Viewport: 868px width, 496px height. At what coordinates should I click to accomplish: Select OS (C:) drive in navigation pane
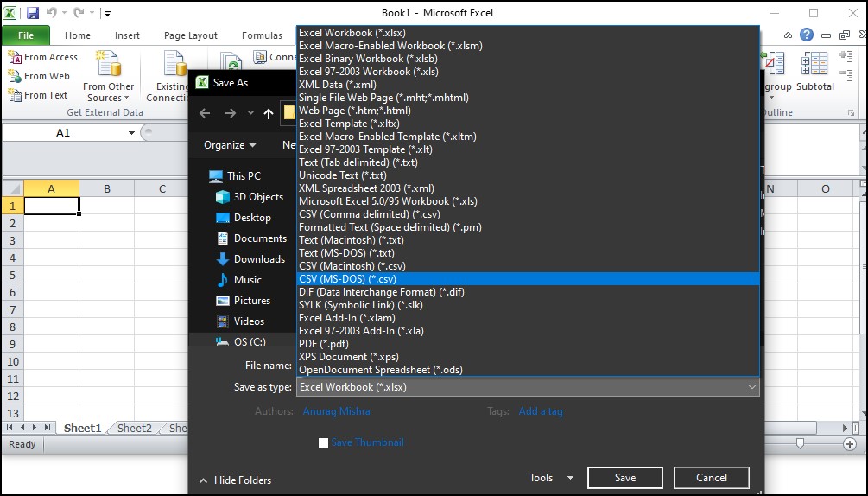pyautogui.click(x=241, y=341)
